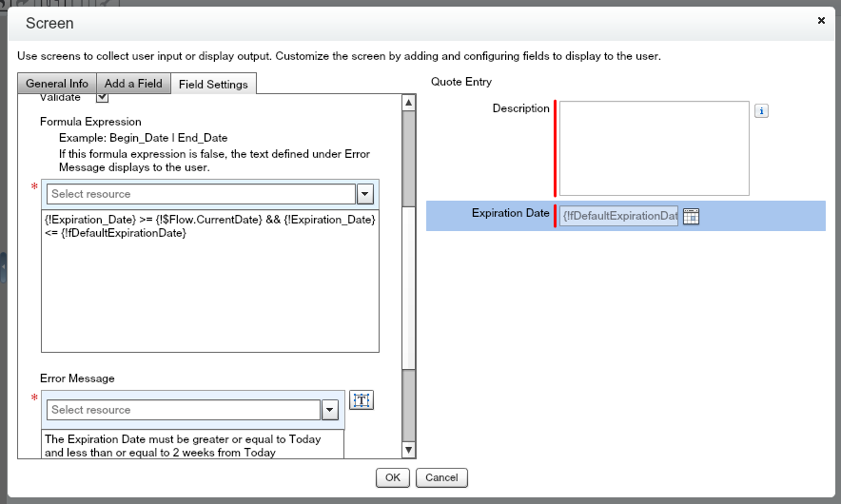Click the scroll down arrow in Field Settings
The width and height of the screenshot is (841, 504).
tap(409, 450)
